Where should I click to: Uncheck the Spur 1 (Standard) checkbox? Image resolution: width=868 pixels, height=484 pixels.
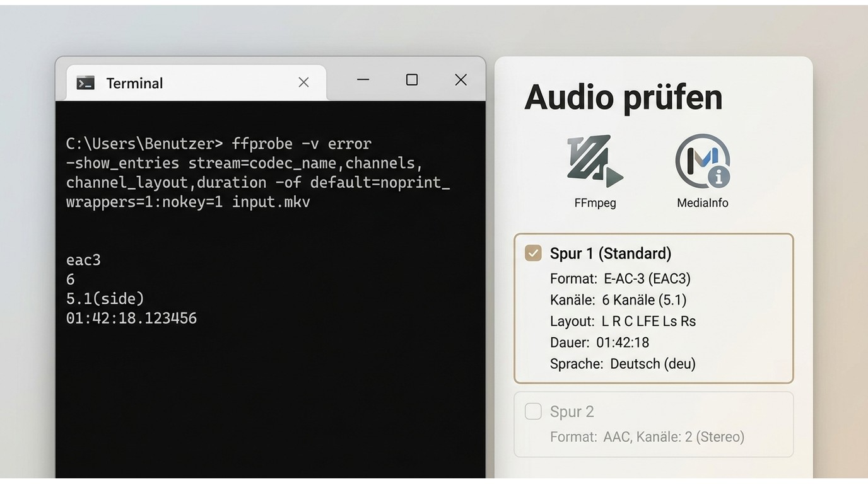[x=533, y=253]
